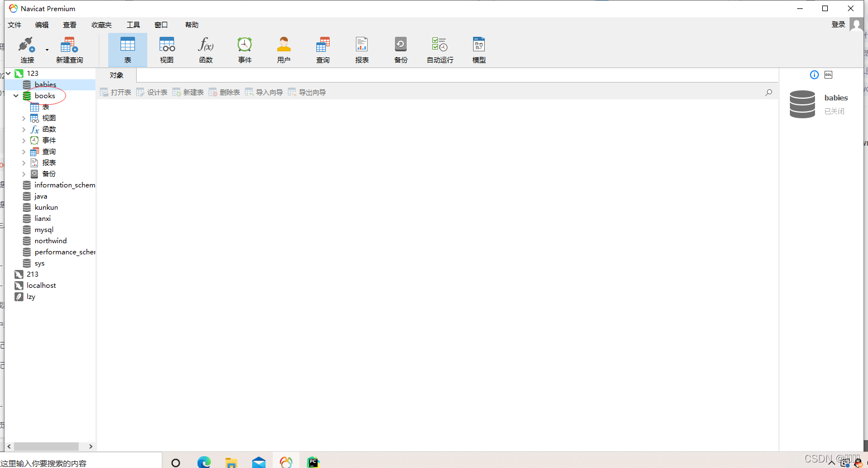This screenshot has height=468, width=868.
Task: Select the northwind database
Action: point(50,241)
